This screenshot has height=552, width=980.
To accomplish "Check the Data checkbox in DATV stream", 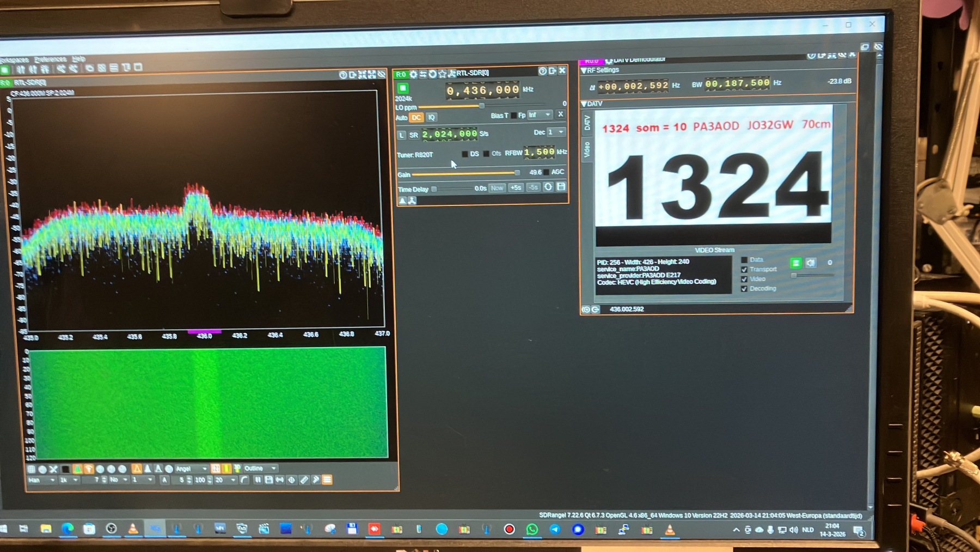I will click(744, 260).
